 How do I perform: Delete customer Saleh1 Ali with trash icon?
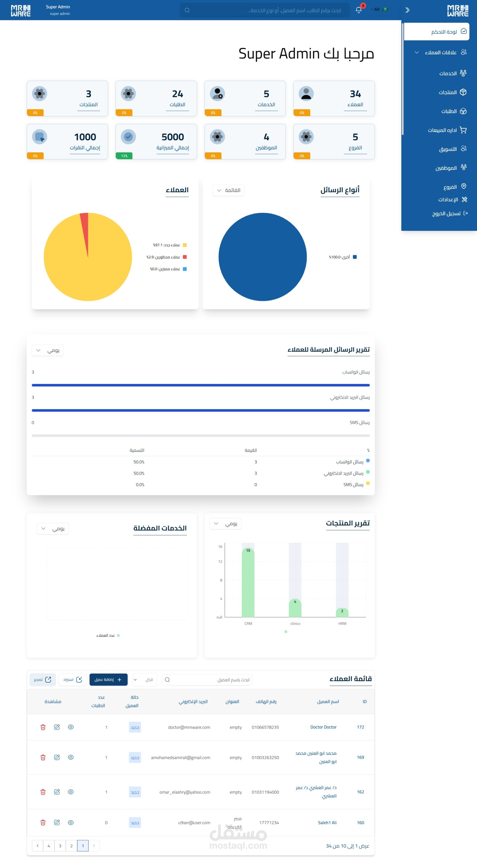coord(43,823)
